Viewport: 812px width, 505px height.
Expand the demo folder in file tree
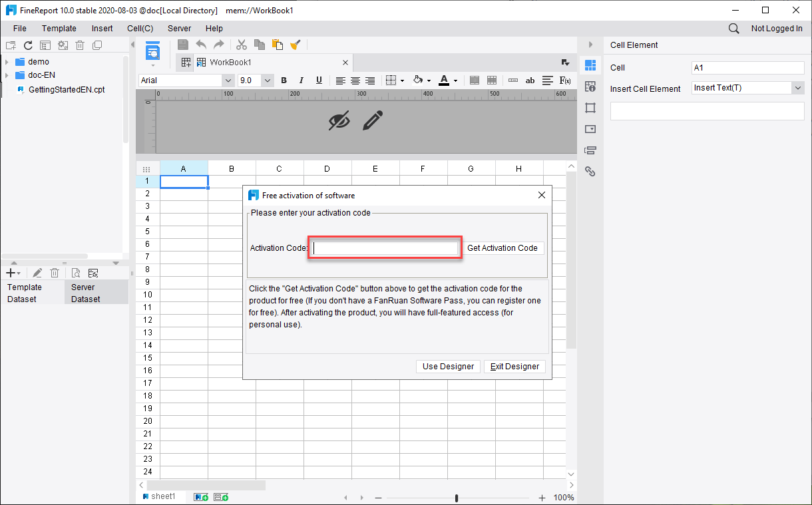[7, 62]
